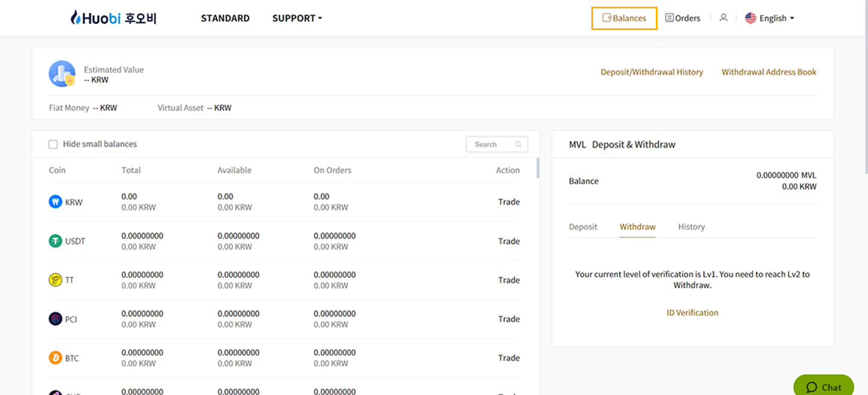Image resolution: width=868 pixels, height=395 pixels.
Task: Expand the SUPPORT dropdown menu
Action: point(297,18)
